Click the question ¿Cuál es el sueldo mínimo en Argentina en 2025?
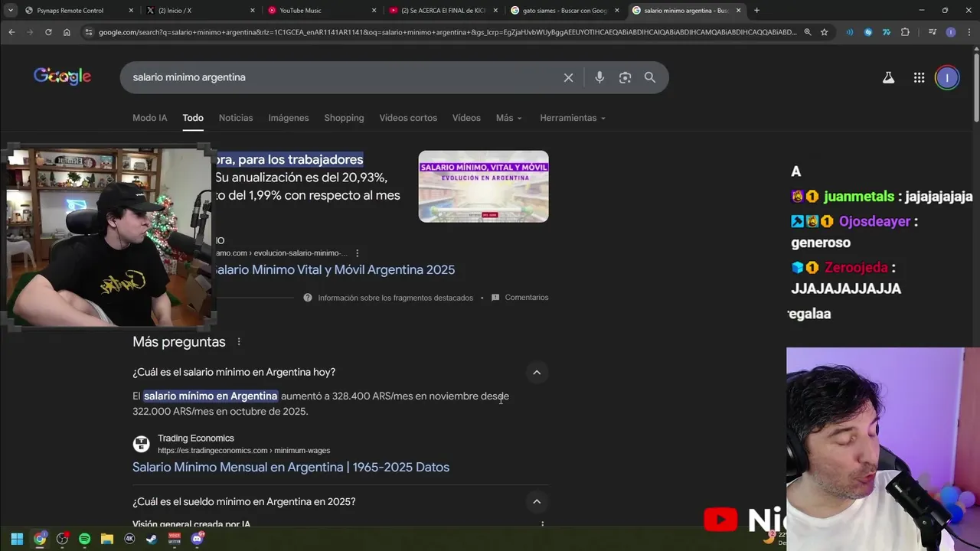Viewport: 980px width, 551px height. (243, 502)
